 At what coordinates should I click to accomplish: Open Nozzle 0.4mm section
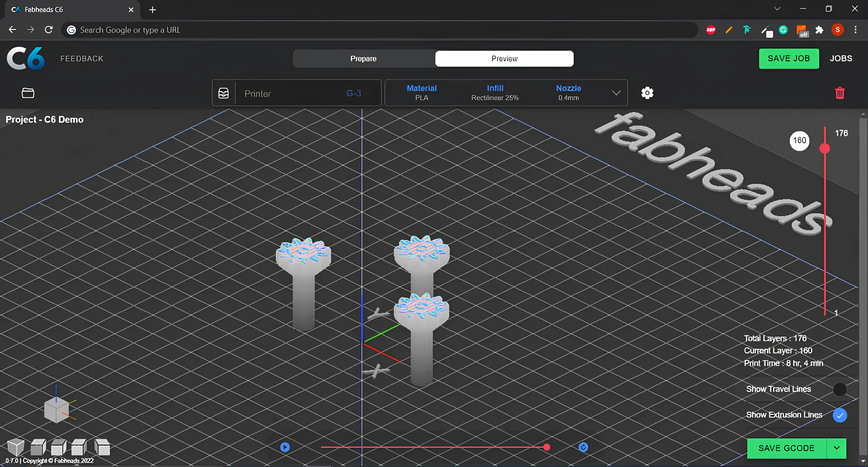[x=569, y=93]
